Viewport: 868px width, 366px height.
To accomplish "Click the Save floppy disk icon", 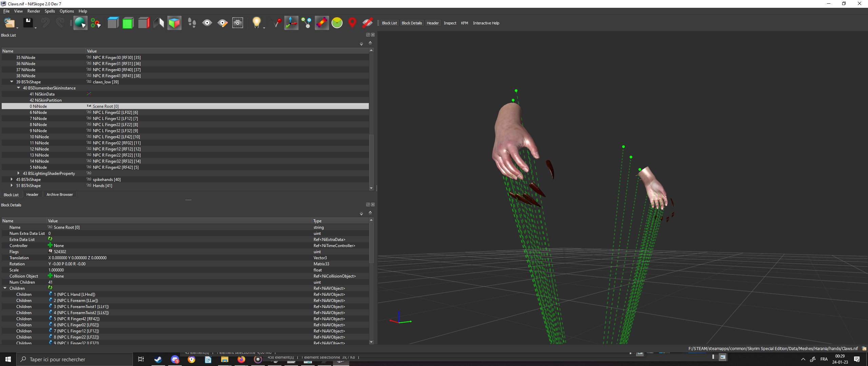I will pyautogui.click(x=28, y=23).
